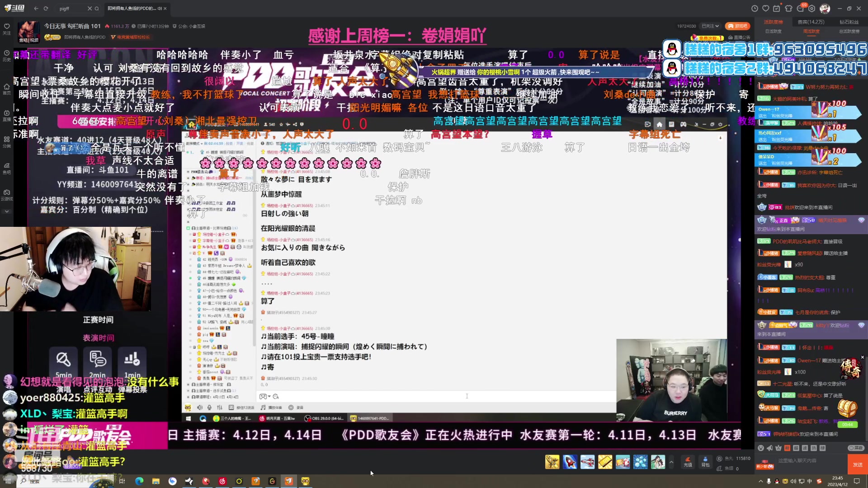Click the orange 游戏吧 button

pos(737,26)
